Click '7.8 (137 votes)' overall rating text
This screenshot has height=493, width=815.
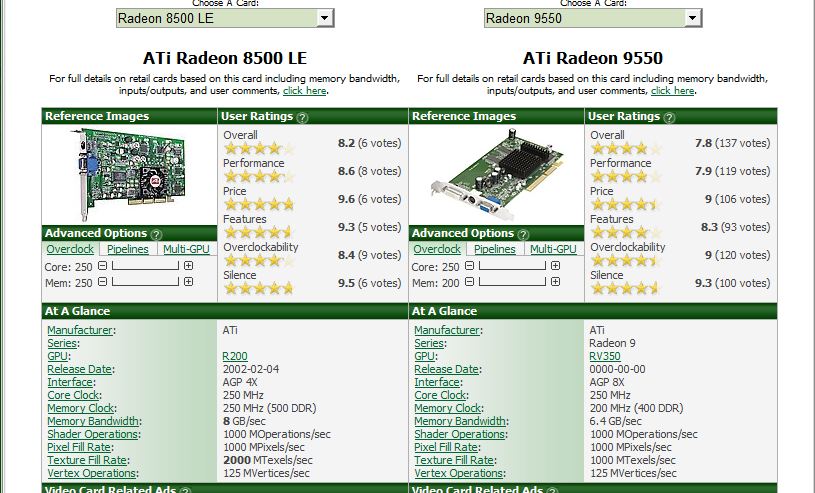click(732, 143)
